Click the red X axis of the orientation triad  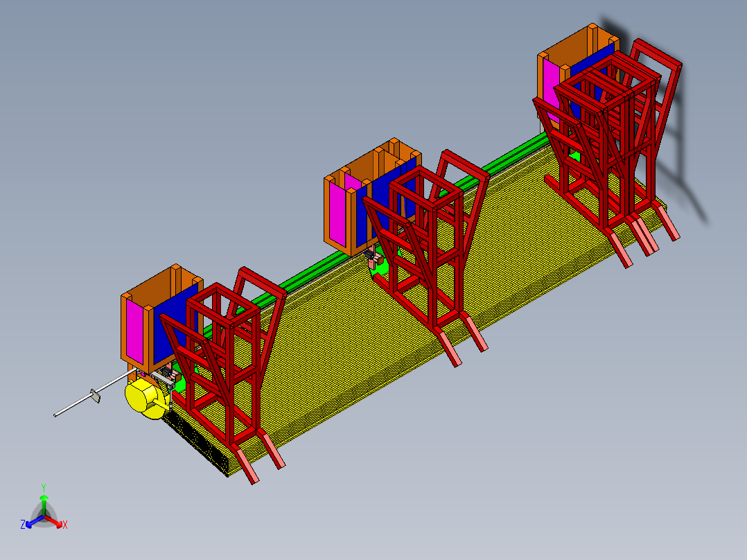click(x=56, y=523)
